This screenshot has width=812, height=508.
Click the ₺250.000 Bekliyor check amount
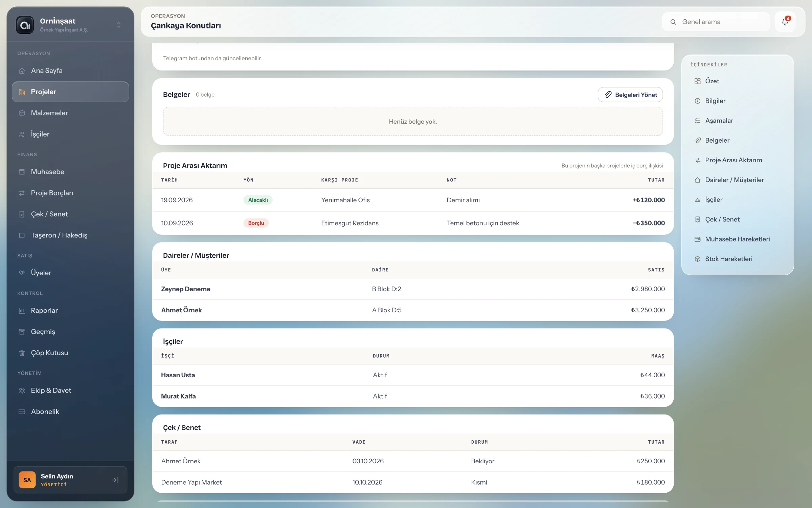650,461
